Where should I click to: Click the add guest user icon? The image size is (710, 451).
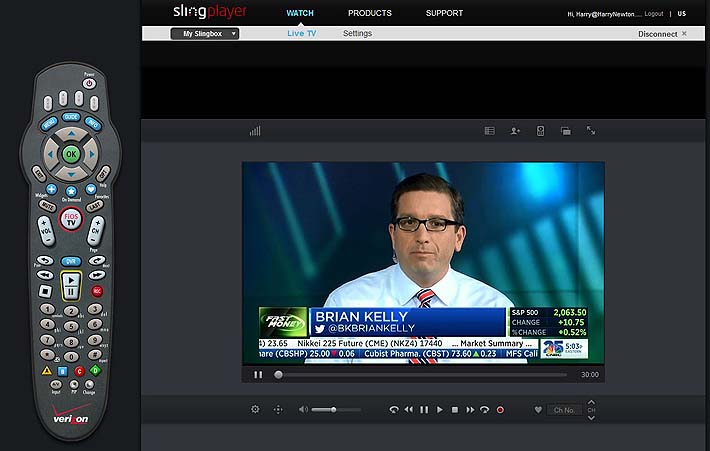515,131
